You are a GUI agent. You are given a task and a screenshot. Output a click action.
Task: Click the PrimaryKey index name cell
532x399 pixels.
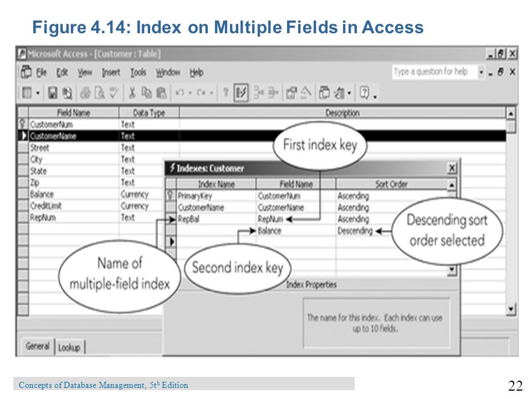pyautogui.click(x=216, y=196)
